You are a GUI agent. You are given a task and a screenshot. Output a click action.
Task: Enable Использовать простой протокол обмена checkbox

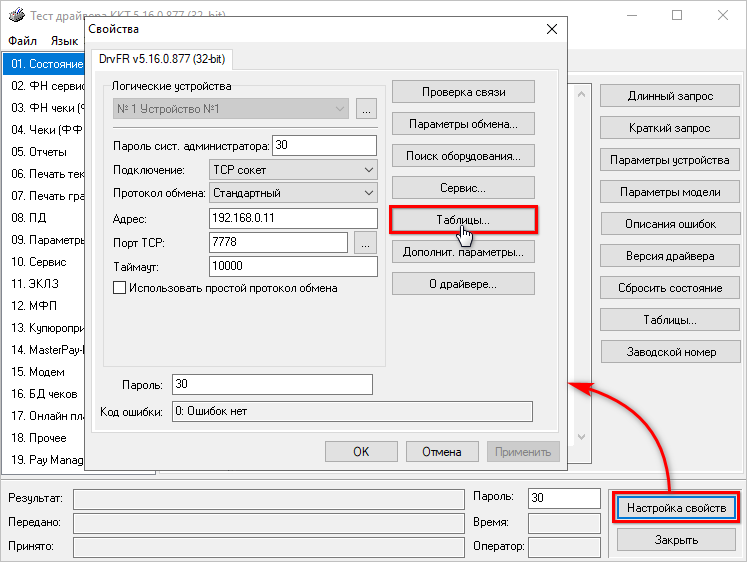point(121,288)
